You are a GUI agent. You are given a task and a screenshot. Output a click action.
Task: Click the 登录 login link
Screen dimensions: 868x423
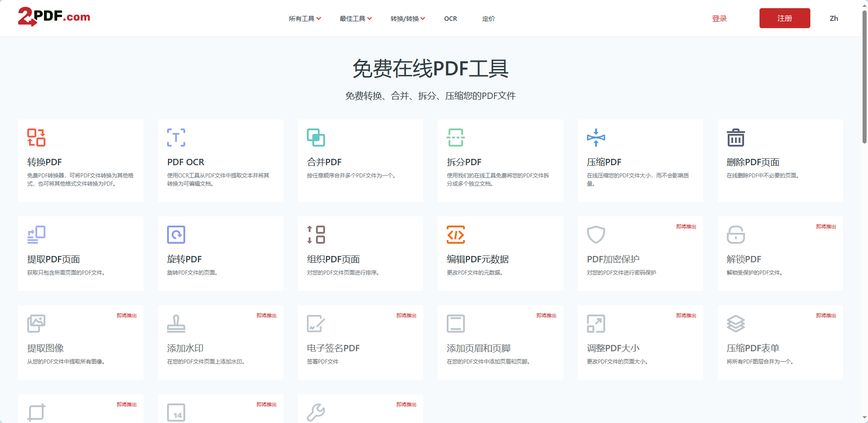pyautogui.click(x=719, y=19)
